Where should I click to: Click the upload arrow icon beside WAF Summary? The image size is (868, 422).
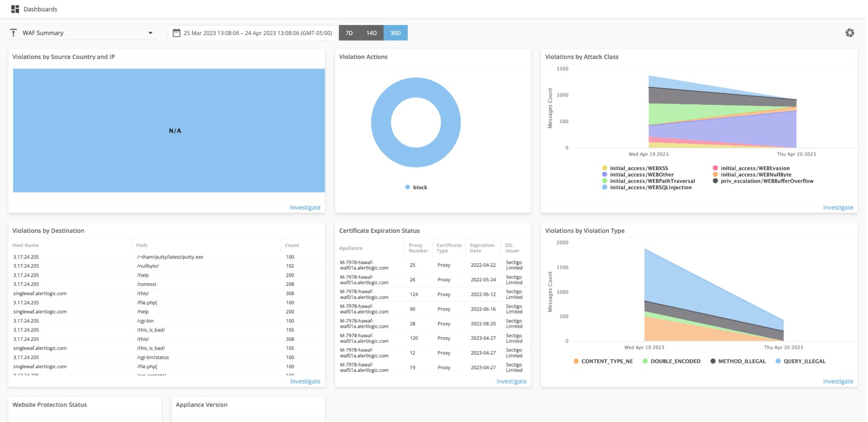pyautogui.click(x=13, y=33)
